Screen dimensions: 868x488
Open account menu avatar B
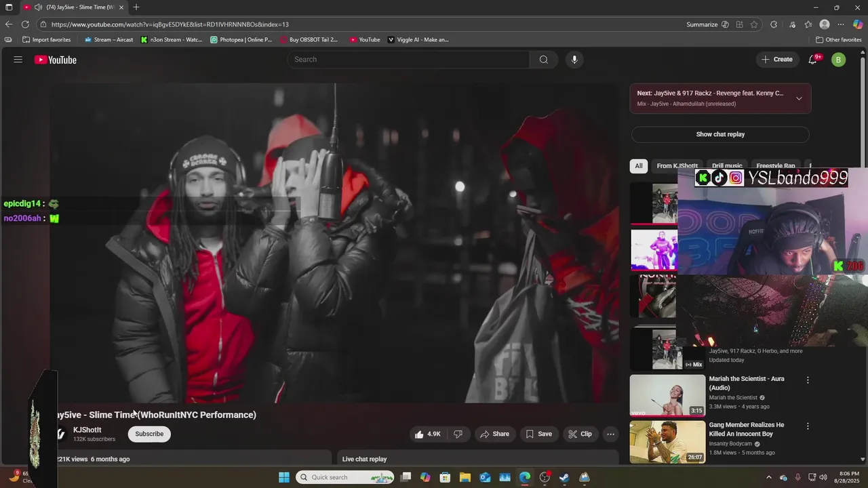point(838,60)
